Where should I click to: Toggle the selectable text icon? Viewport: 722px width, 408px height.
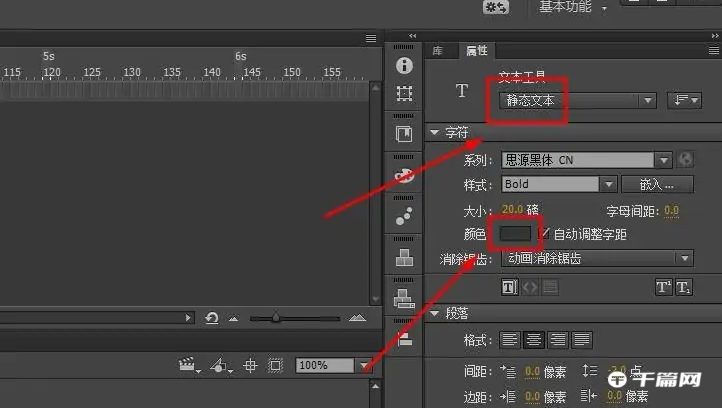[x=509, y=287]
